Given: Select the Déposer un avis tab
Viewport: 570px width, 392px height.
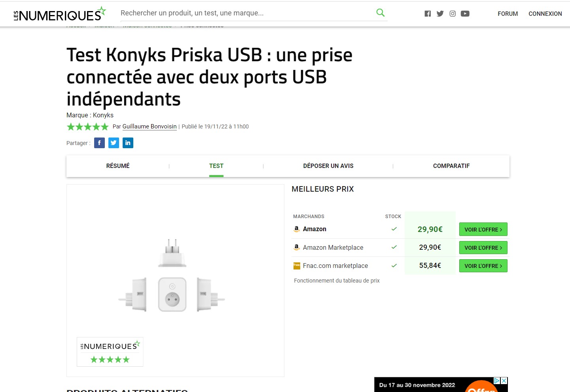Looking at the screenshot, I should (328, 166).
